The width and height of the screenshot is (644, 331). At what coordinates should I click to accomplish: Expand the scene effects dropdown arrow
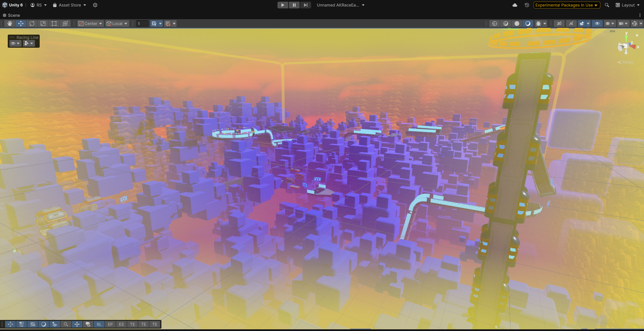[x=588, y=24]
